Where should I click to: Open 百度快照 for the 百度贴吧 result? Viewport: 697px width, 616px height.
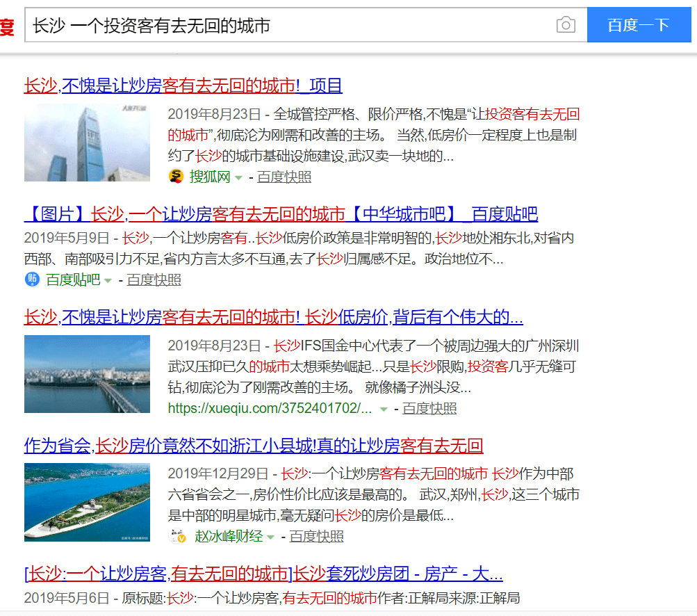(154, 279)
